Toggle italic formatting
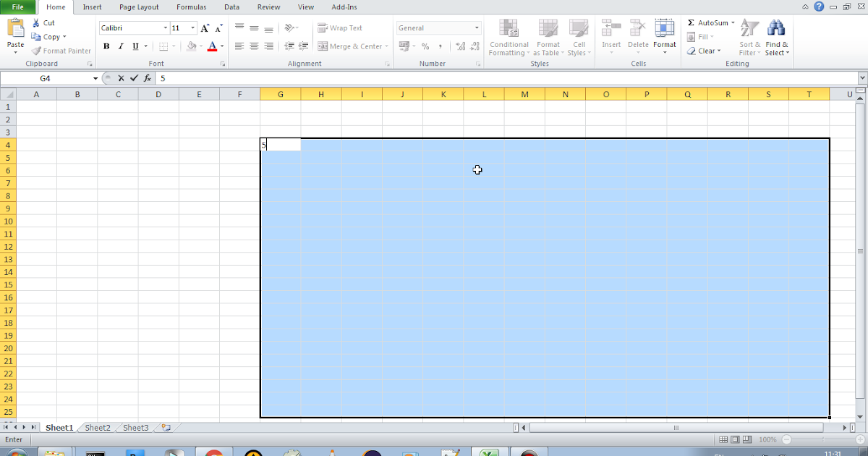 pos(121,46)
